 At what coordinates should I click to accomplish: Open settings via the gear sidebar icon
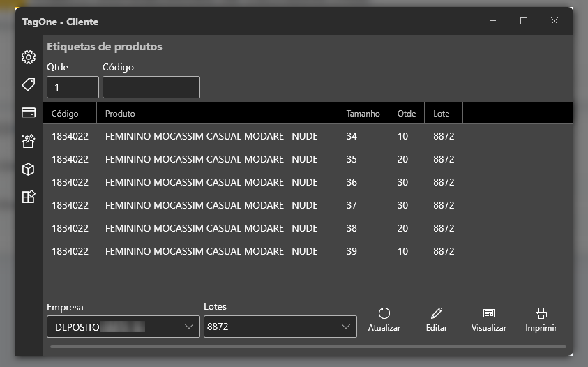pyautogui.click(x=29, y=57)
